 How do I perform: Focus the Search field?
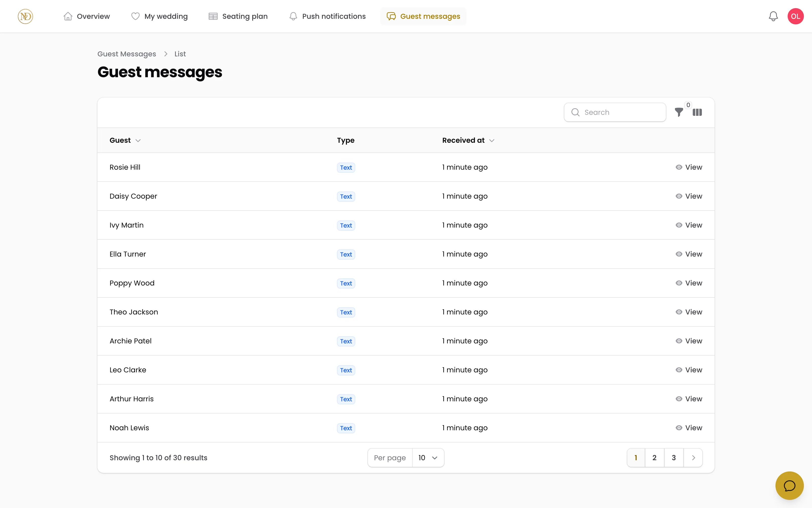click(615, 112)
